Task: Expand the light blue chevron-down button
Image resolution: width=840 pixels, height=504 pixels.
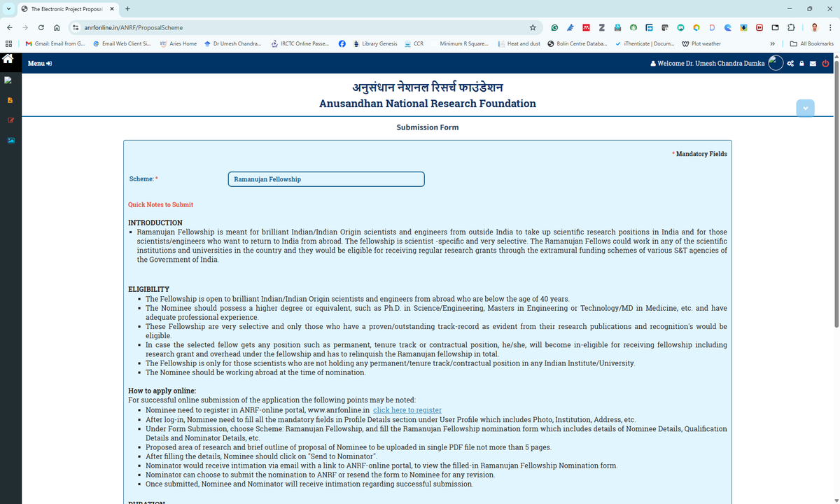Action: pyautogui.click(x=806, y=108)
